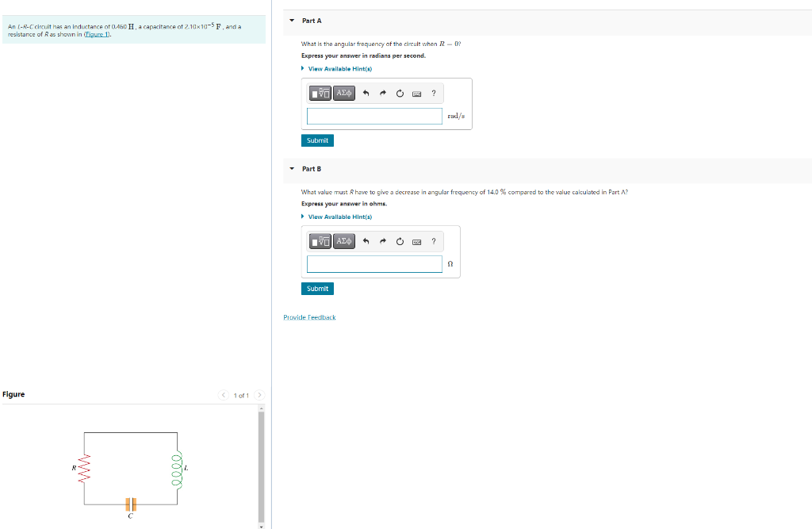Open Figure 1 link in the problem statement

[95, 34]
